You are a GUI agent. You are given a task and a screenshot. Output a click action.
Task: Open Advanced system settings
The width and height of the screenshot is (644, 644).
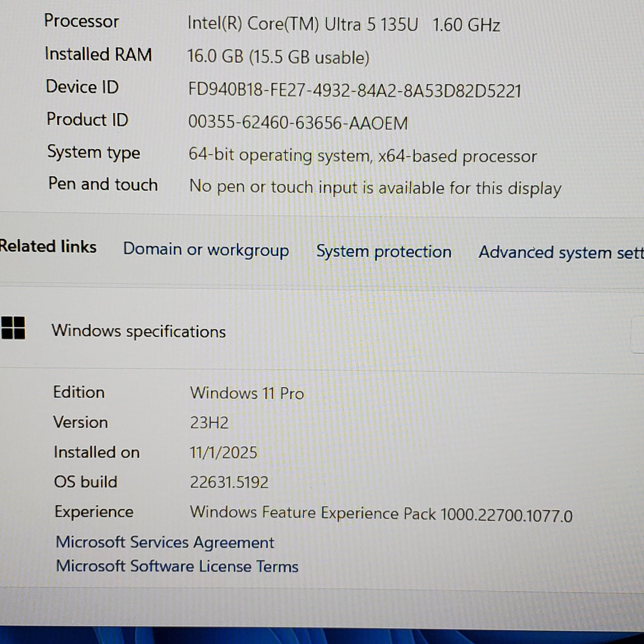[559, 252]
